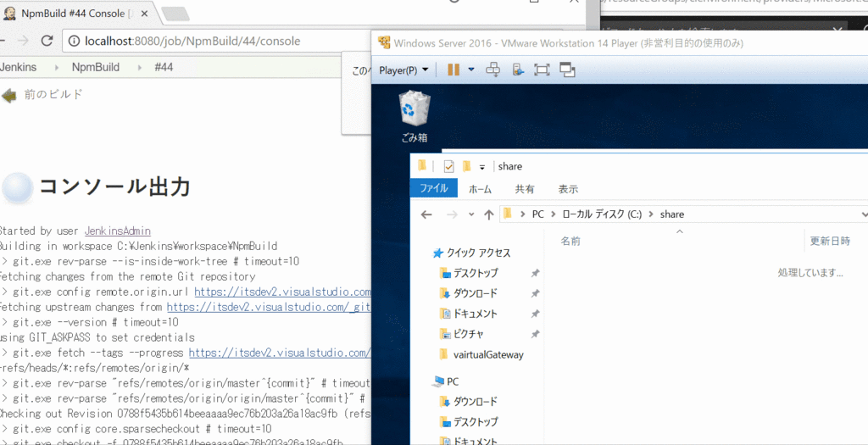Select PC in the navigation pane
This screenshot has height=445, width=868.
tap(446, 381)
